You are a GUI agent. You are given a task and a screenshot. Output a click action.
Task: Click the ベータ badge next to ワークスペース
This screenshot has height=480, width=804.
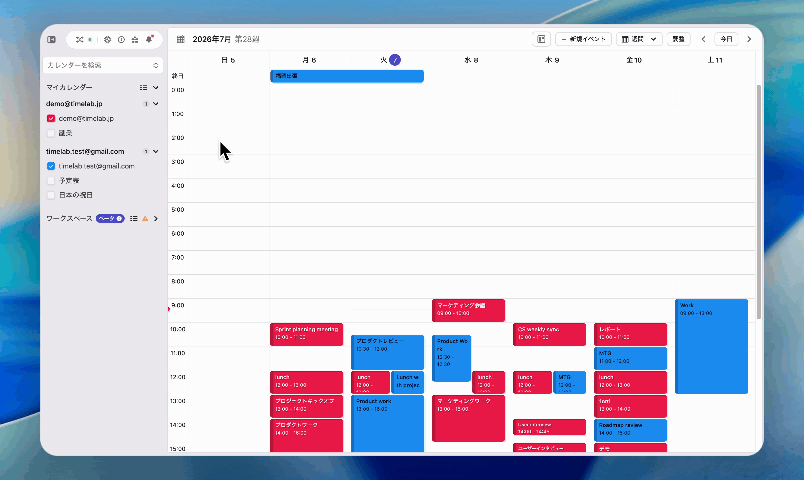pyautogui.click(x=110, y=218)
